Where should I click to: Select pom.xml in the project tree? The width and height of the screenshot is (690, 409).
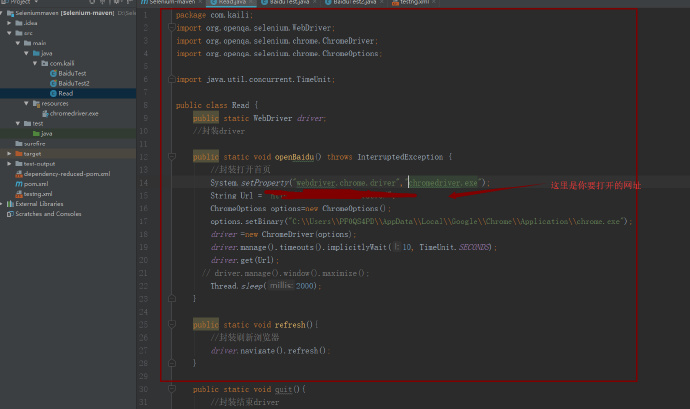tap(36, 184)
